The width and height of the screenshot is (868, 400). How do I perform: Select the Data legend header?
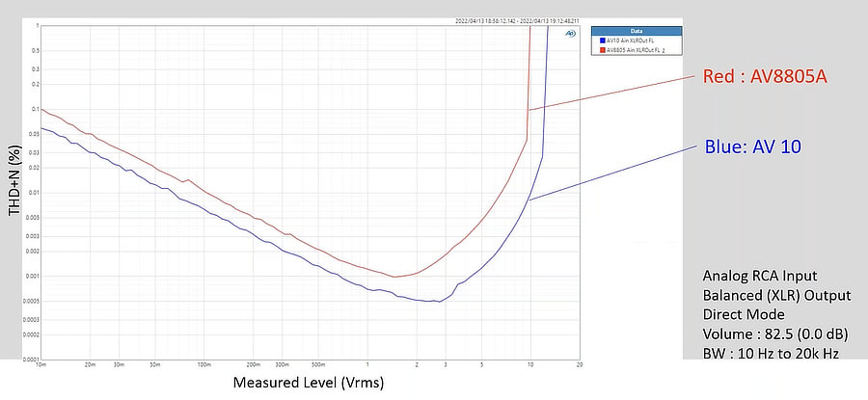(x=637, y=32)
